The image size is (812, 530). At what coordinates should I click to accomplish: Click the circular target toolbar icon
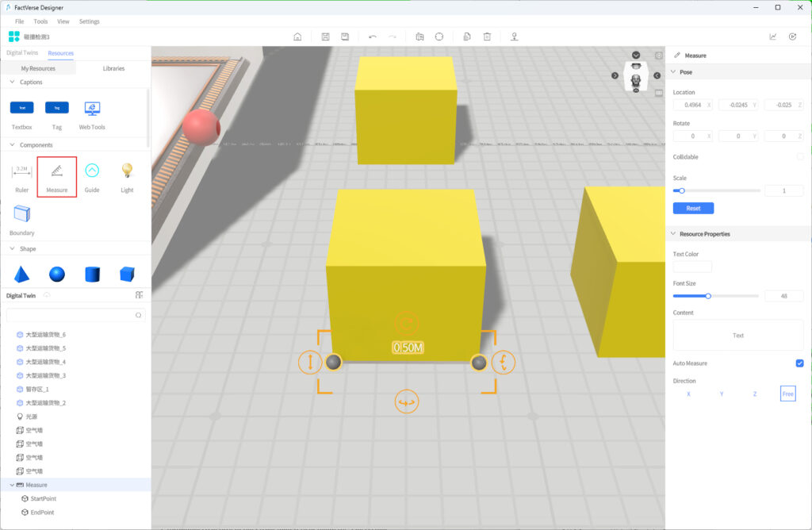tap(439, 36)
